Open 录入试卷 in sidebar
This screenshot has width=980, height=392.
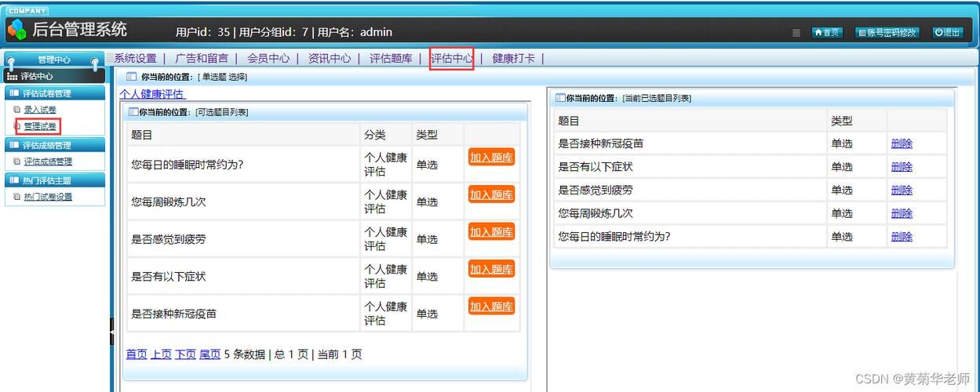pyautogui.click(x=40, y=110)
